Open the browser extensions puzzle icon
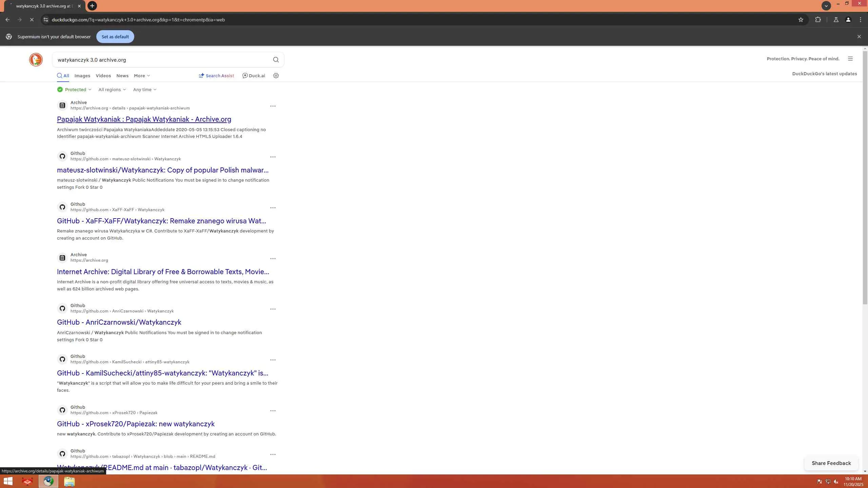The height and width of the screenshot is (488, 868). tap(818, 20)
